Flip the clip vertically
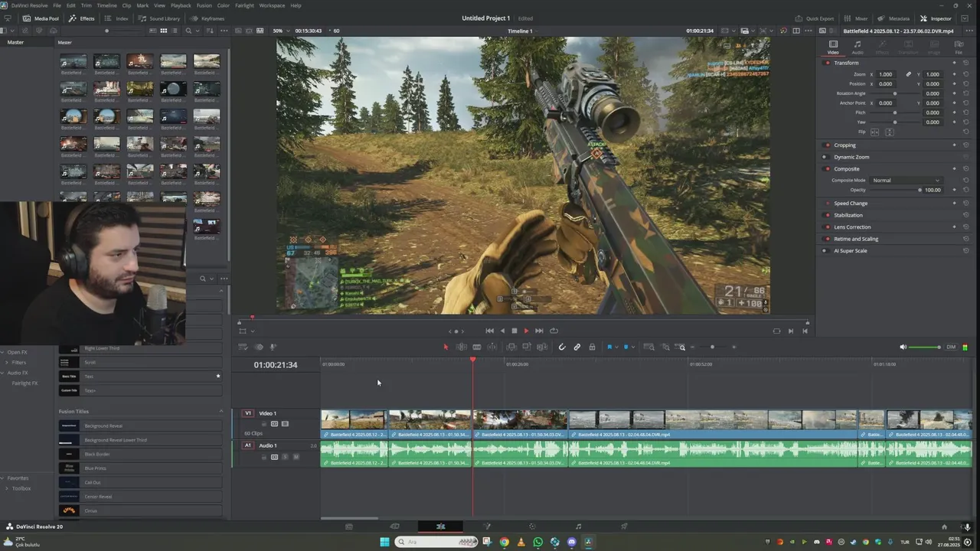The height and width of the screenshot is (551, 980). [889, 132]
